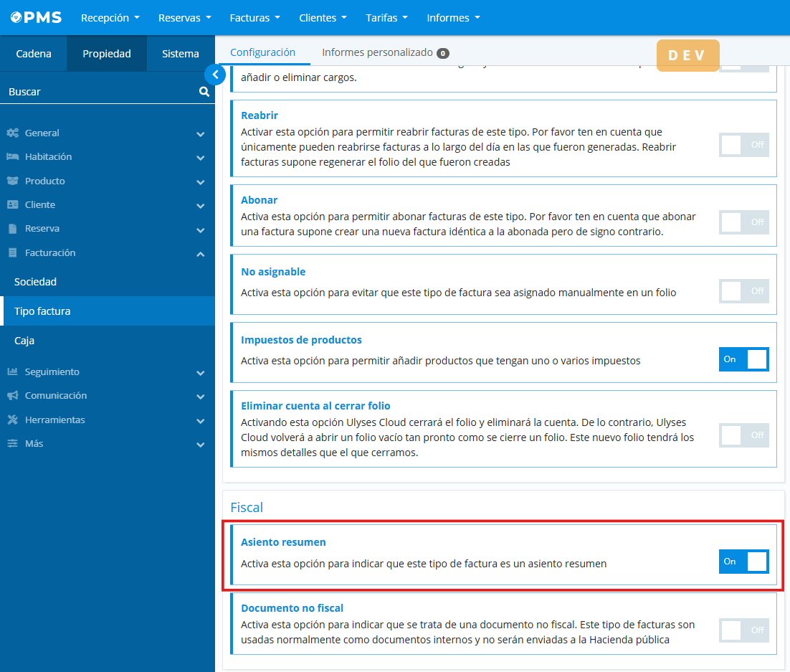Disable the Asiento resumen toggle

click(743, 562)
